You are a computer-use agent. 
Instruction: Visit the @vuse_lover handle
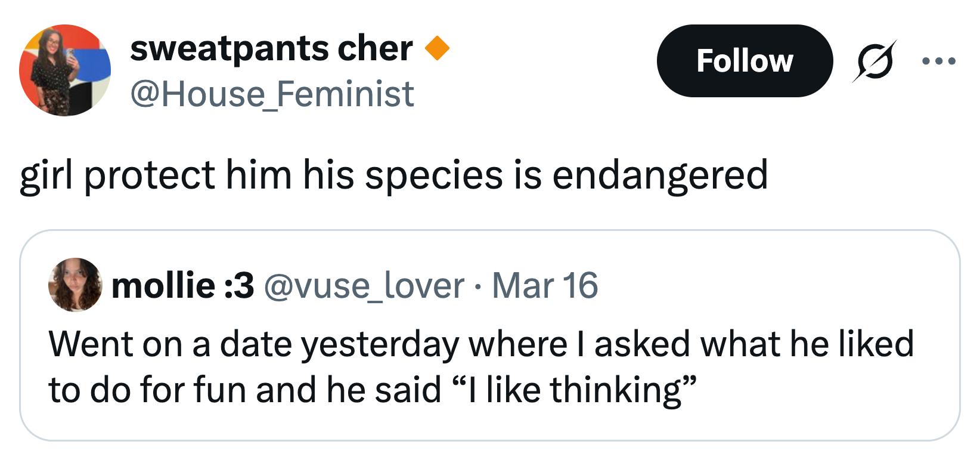click(364, 285)
